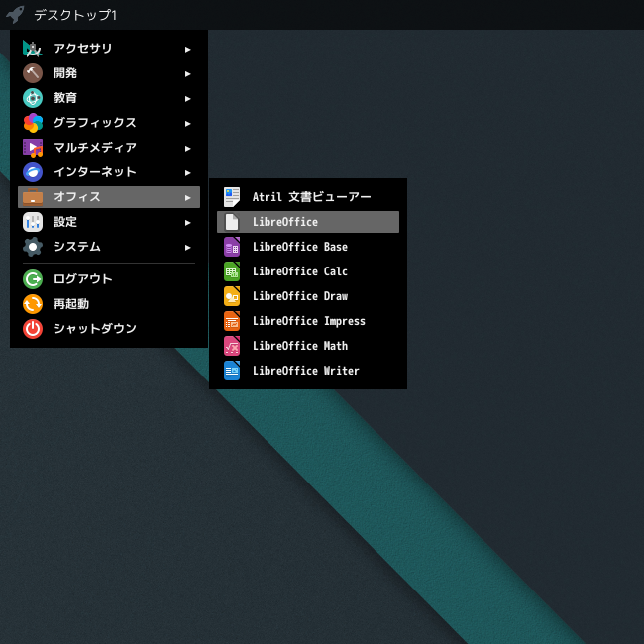The width and height of the screenshot is (644, 644).
Task: Open the 開発 menu entry
Action: click(109, 73)
